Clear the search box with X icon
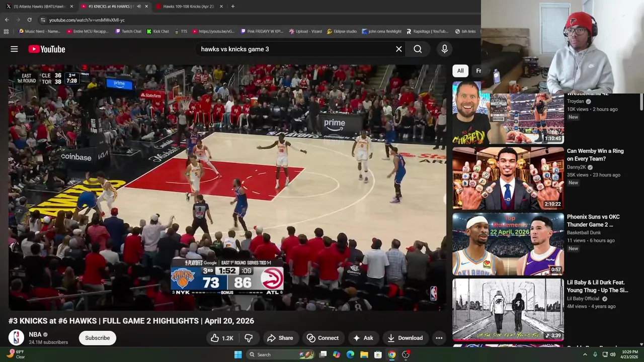This screenshot has height=362, width=644. pyautogui.click(x=398, y=49)
